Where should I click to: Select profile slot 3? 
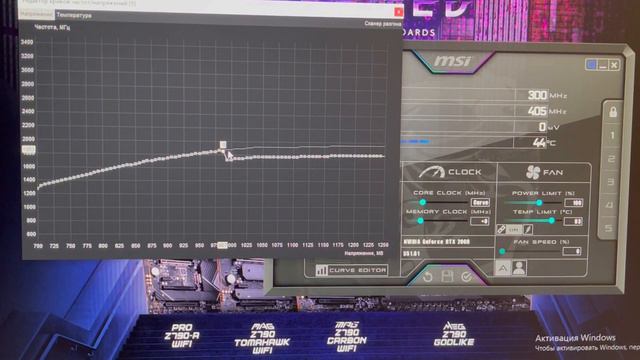point(611,181)
